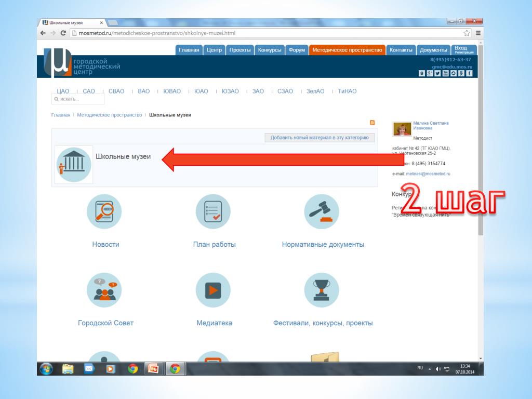Screen dimensions: 532x399
Task: Open the Twitter social icon
Action: tap(437, 73)
